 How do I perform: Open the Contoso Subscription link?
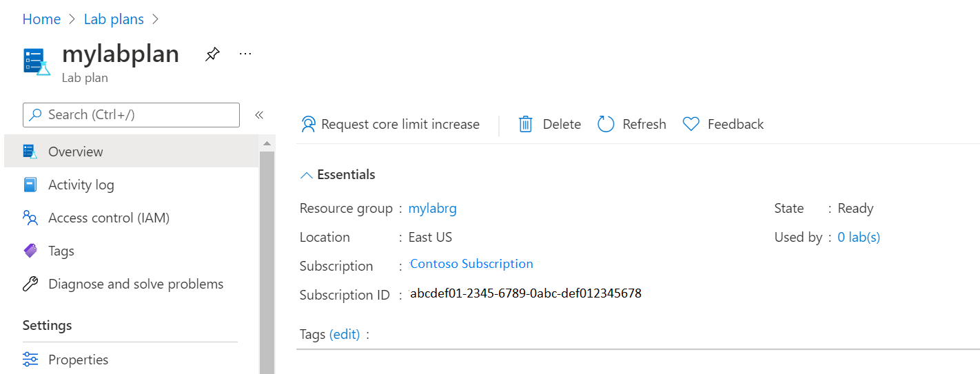[471, 264]
